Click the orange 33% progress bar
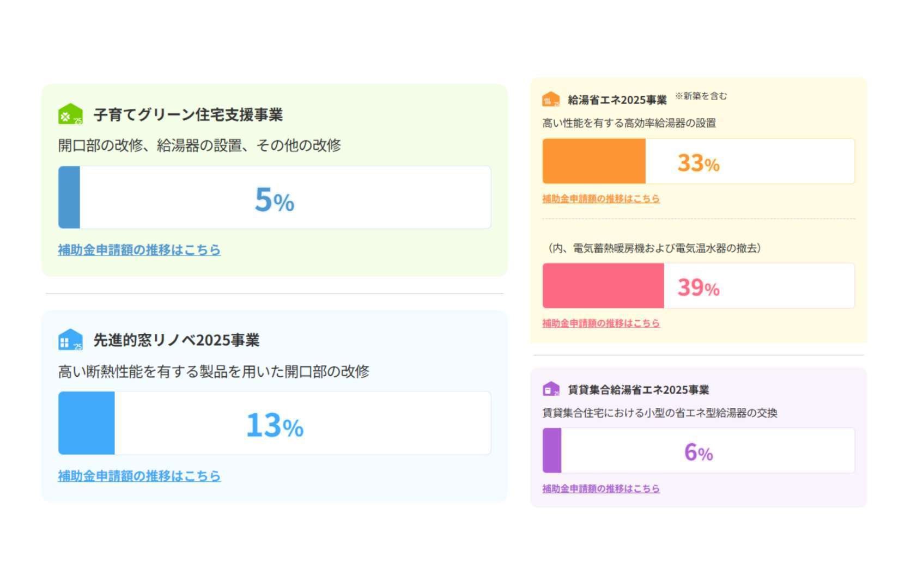 [x=698, y=161]
